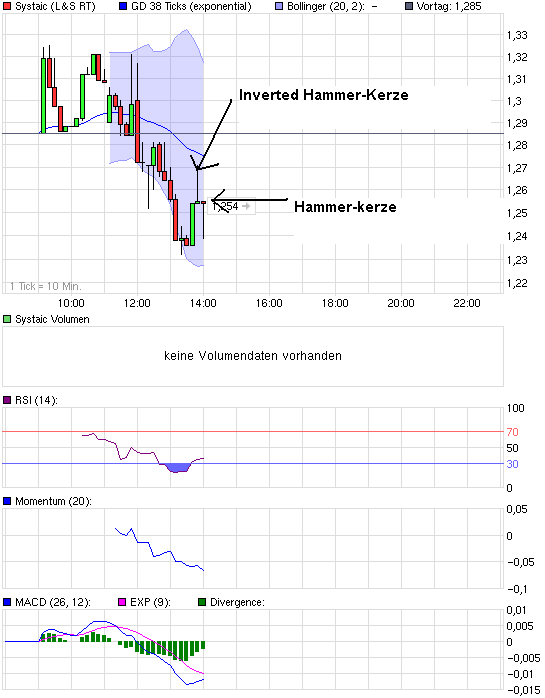The image size is (545, 698).
Task: Click the 1,26 price axis label
Action: (517, 191)
